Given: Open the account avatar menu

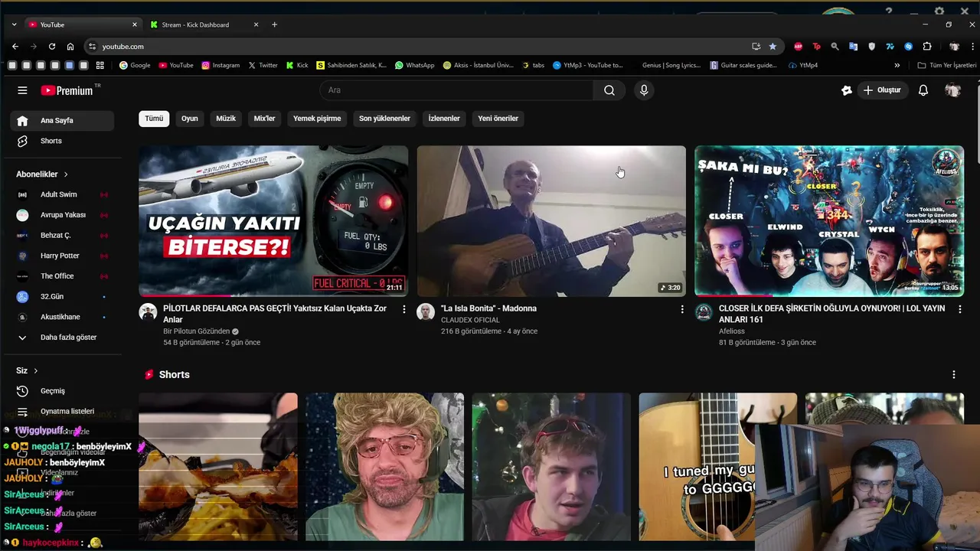Looking at the screenshot, I should [952, 90].
